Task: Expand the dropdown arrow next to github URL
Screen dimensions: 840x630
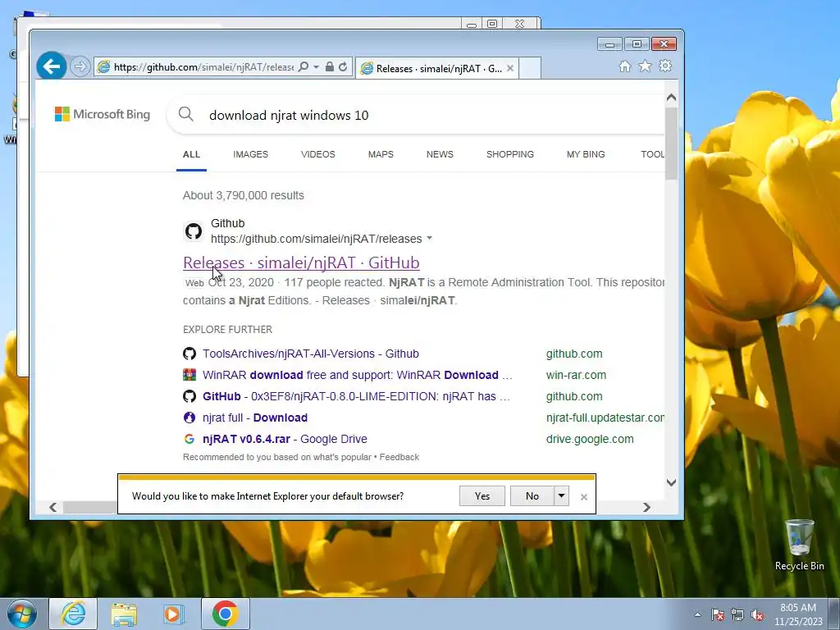Action: click(430, 239)
